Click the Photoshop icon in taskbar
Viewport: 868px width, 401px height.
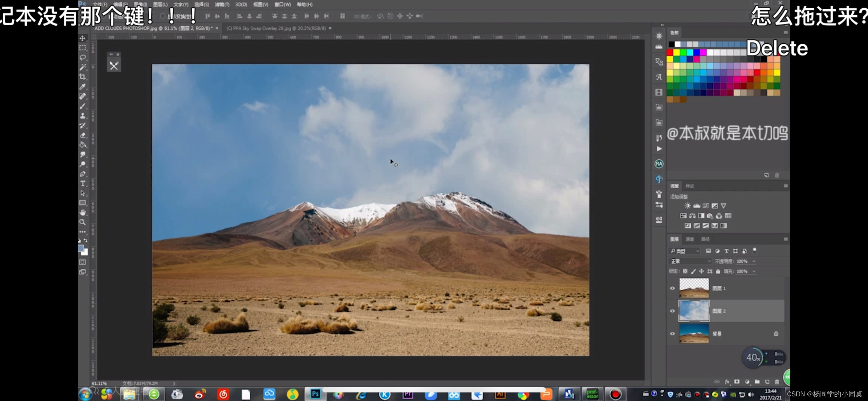315,394
